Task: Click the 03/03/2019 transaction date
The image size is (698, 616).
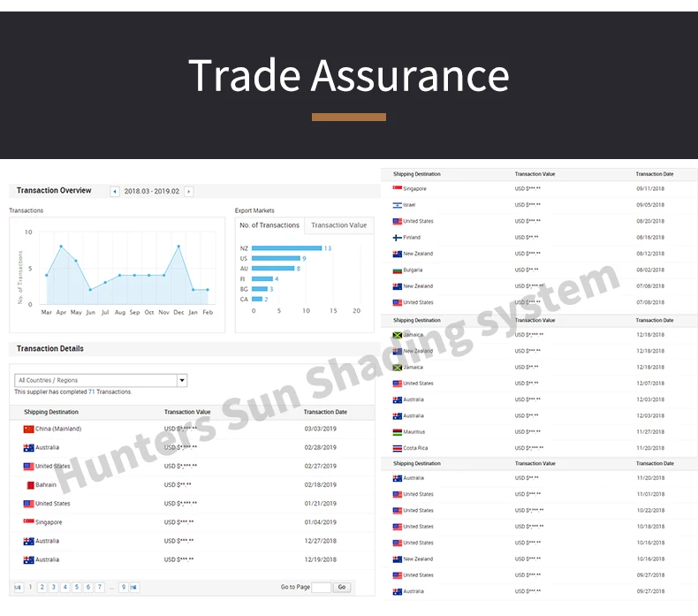Action: [321, 429]
